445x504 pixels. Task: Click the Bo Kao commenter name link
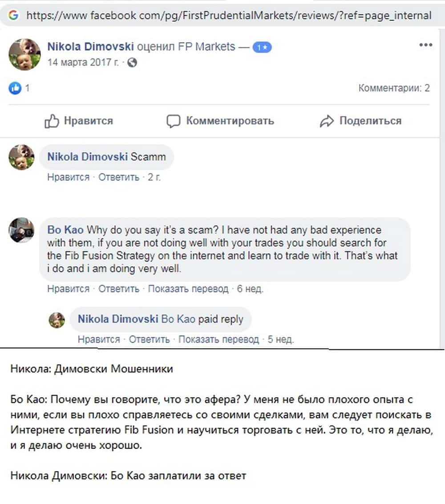[65, 230]
